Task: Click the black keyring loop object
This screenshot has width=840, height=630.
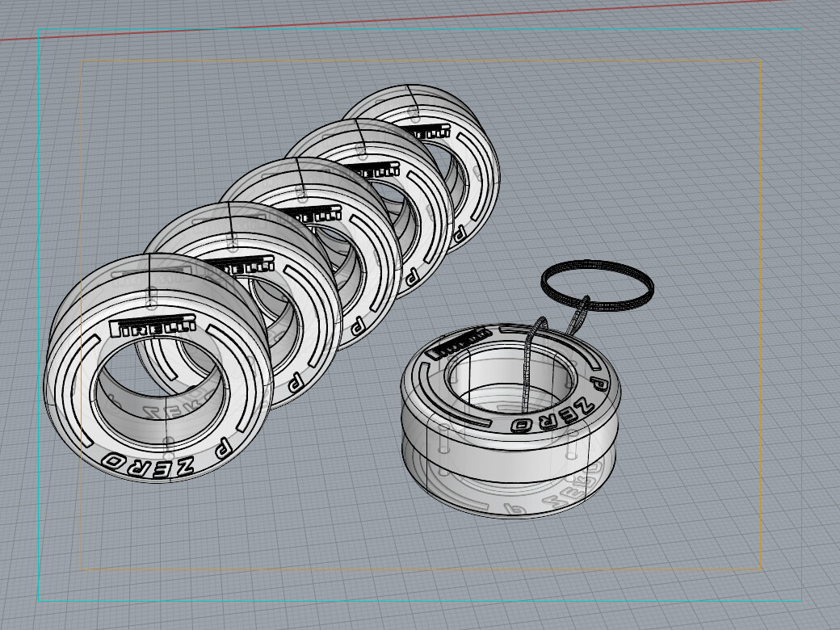Action: point(598,285)
